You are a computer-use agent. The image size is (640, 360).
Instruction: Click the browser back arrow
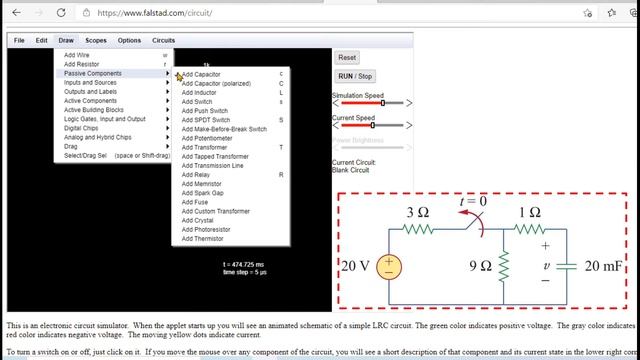16,13
